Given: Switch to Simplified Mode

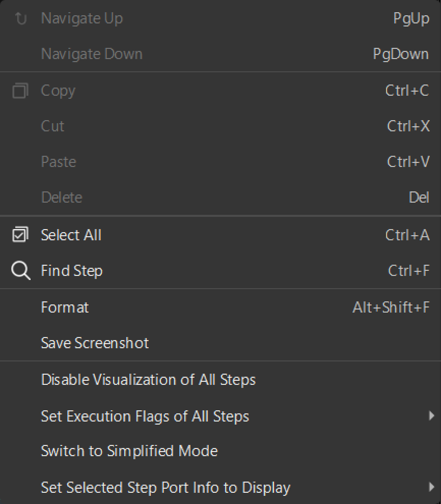Looking at the screenshot, I should [129, 451].
